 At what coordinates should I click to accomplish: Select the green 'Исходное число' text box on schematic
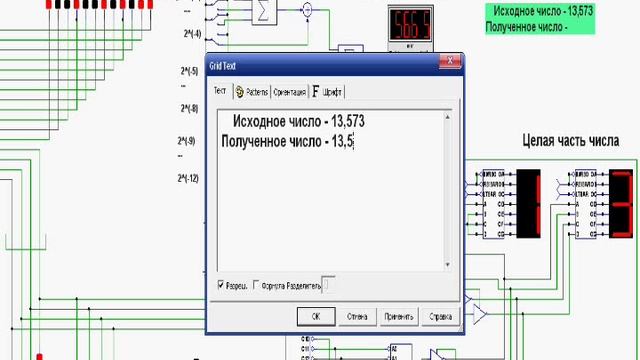click(x=540, y=19)
